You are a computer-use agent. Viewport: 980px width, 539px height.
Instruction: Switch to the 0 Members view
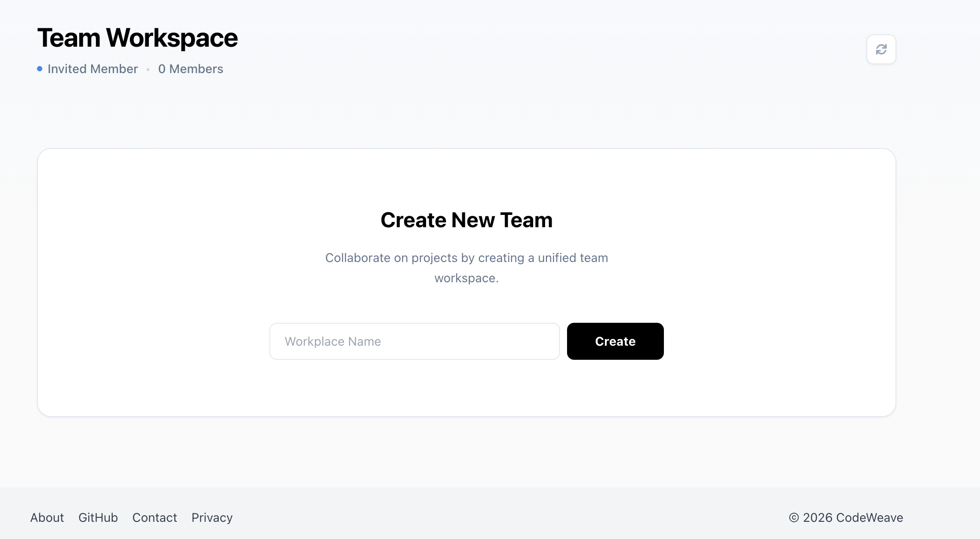pyautogui.click(x=191, y=69)
